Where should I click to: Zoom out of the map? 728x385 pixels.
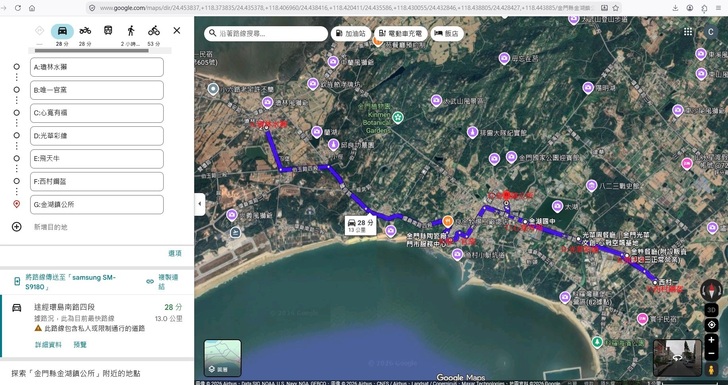[x=711, y=354]
